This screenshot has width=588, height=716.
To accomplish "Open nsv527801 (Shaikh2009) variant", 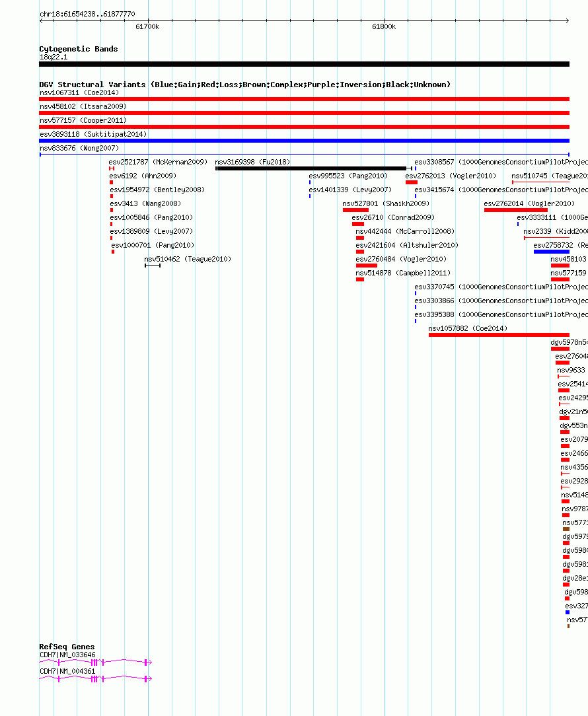I will [386, 203].
